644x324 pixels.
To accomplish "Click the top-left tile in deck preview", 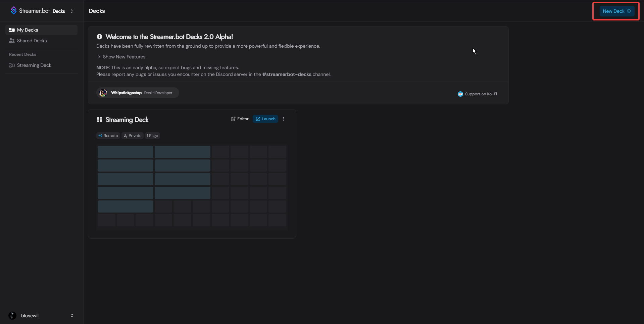I will 125,152.
